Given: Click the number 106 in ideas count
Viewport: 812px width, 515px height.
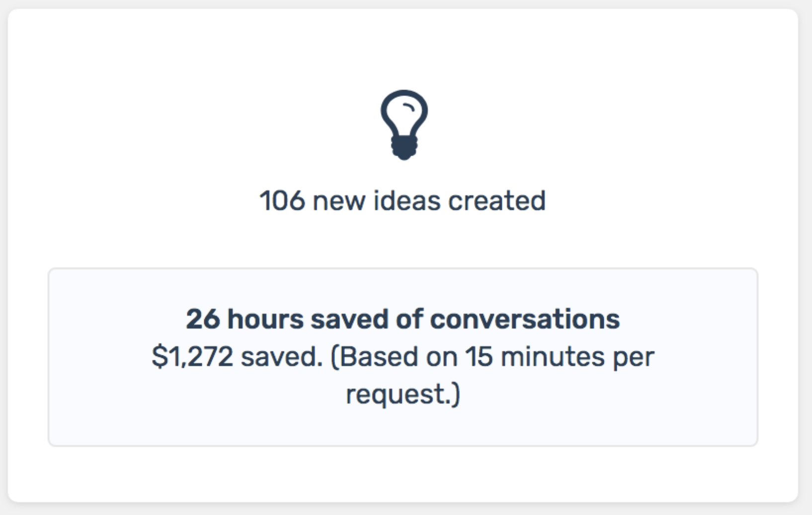Looking at the screenshot, I should 282,201.
